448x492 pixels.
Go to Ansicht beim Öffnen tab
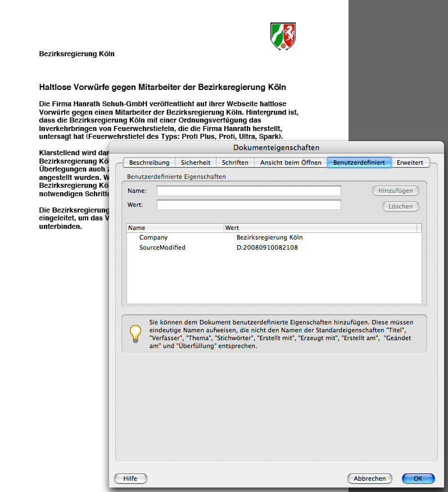pos(291,163)
